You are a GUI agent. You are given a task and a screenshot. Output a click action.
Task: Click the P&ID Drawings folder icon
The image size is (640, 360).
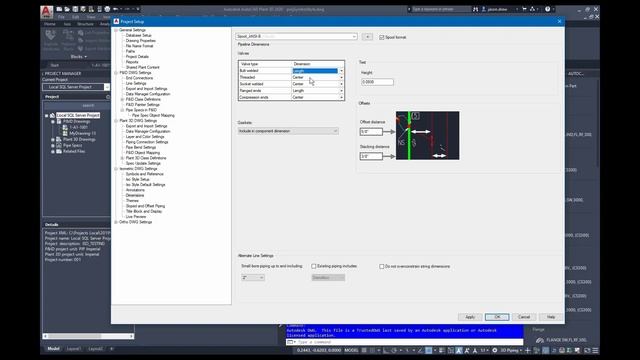(x=59, y=122)
